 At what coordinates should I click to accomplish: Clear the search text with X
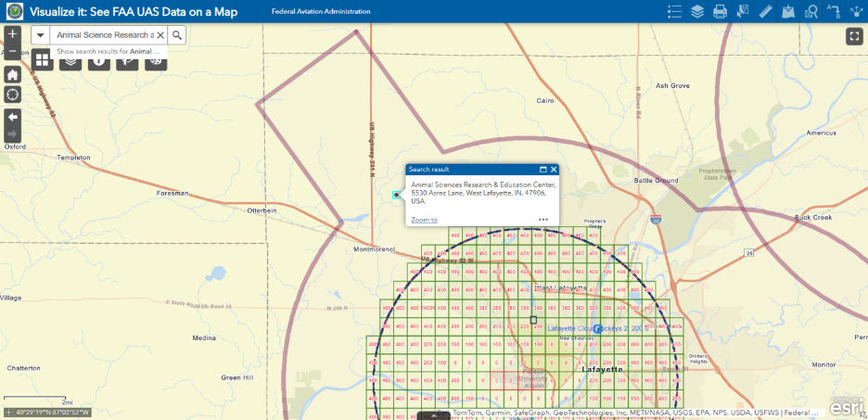160,35
